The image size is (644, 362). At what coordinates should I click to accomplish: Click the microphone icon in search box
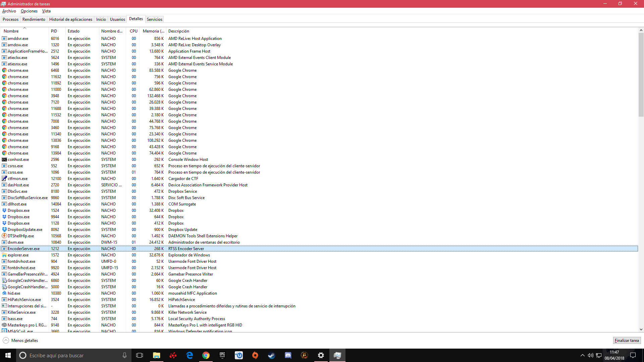pos(124,355)
